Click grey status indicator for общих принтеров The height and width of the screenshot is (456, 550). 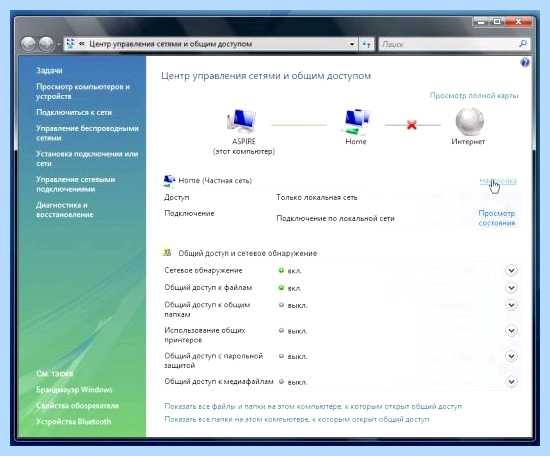[281, 330]
